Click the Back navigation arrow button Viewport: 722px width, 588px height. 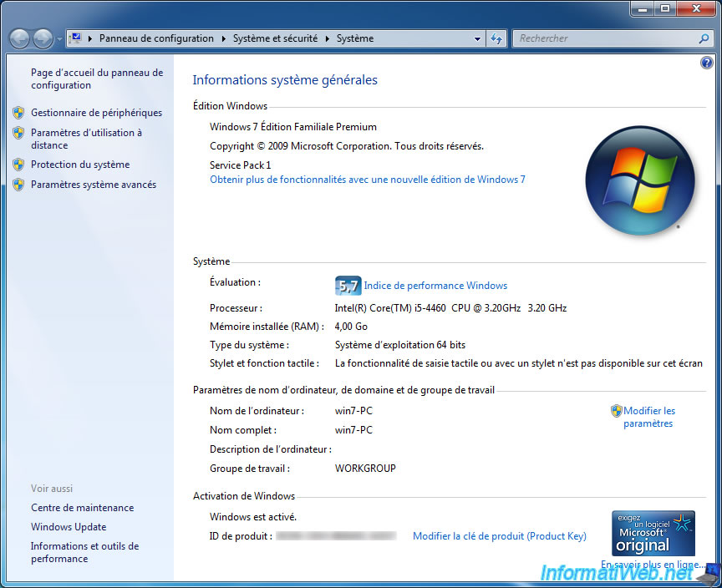[20, 38]
